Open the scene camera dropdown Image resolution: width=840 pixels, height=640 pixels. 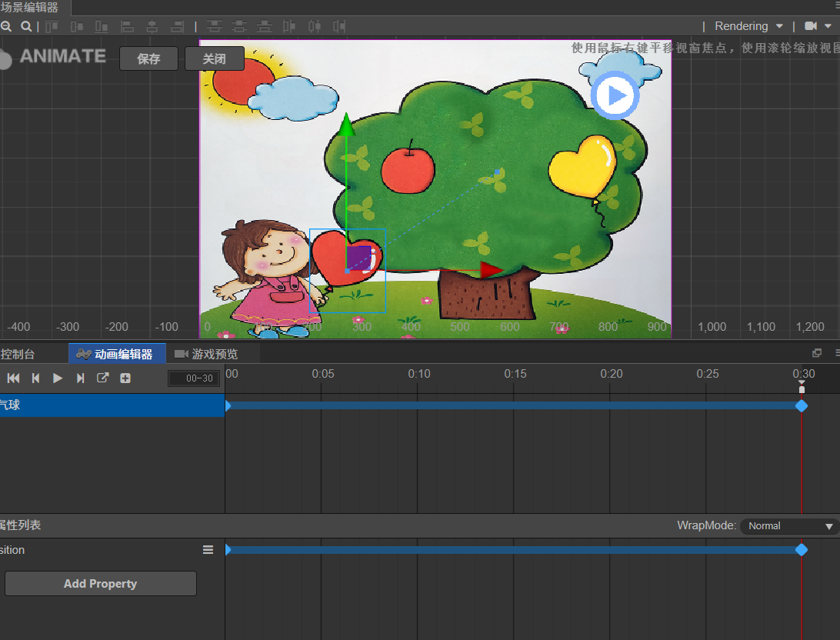pos(818,26)
